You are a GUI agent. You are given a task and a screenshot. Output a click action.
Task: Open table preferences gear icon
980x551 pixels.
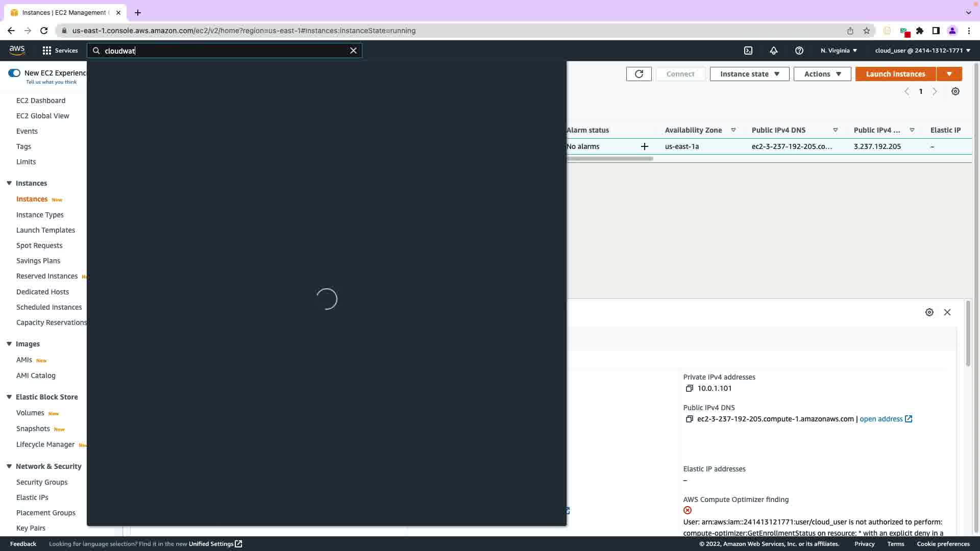pyautogui.click(x=955, y=91)
